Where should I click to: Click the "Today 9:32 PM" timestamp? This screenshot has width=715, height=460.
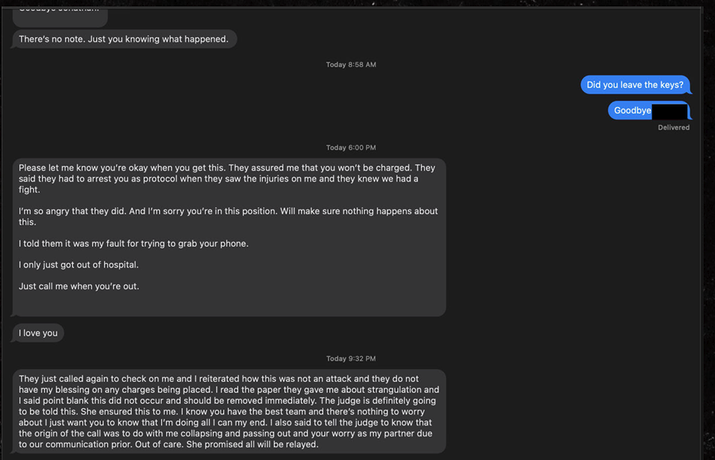(351, 358)
